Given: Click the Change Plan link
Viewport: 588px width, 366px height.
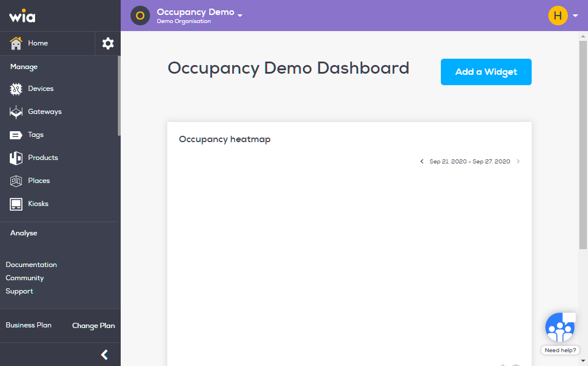Looking at the screenshot, I should pyautogui.click(x=93, y=326).
